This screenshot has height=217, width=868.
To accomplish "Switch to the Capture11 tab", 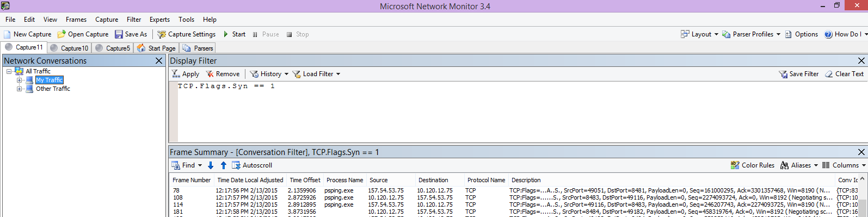I will click(x=24, y=47).
